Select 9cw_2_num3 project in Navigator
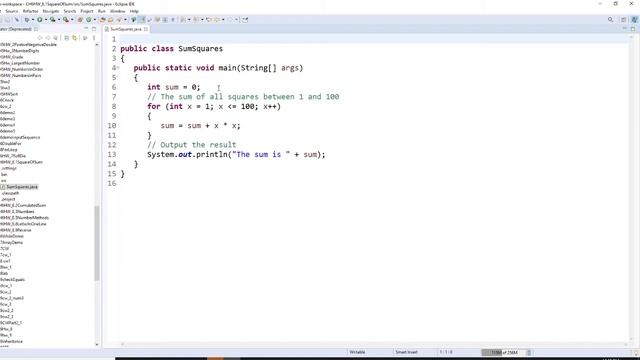Image resolution: width=640 pixels, height=360 pixels. coord(12,298)
